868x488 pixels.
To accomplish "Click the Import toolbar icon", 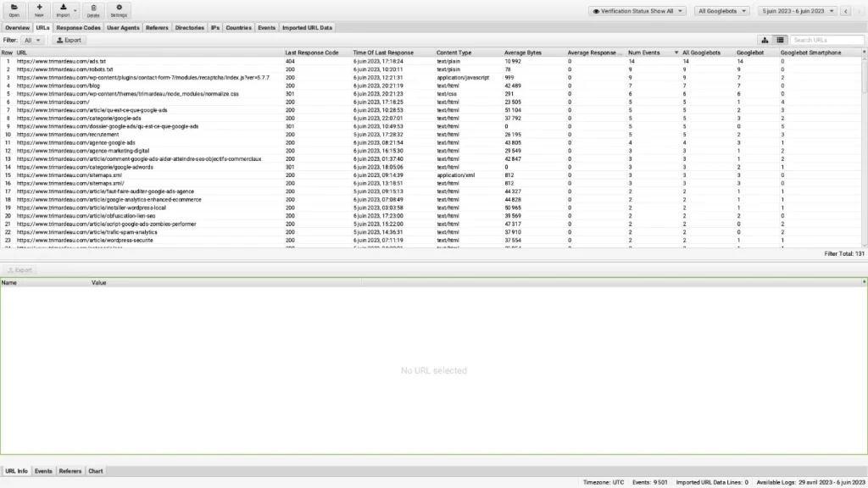I will 63,10.
